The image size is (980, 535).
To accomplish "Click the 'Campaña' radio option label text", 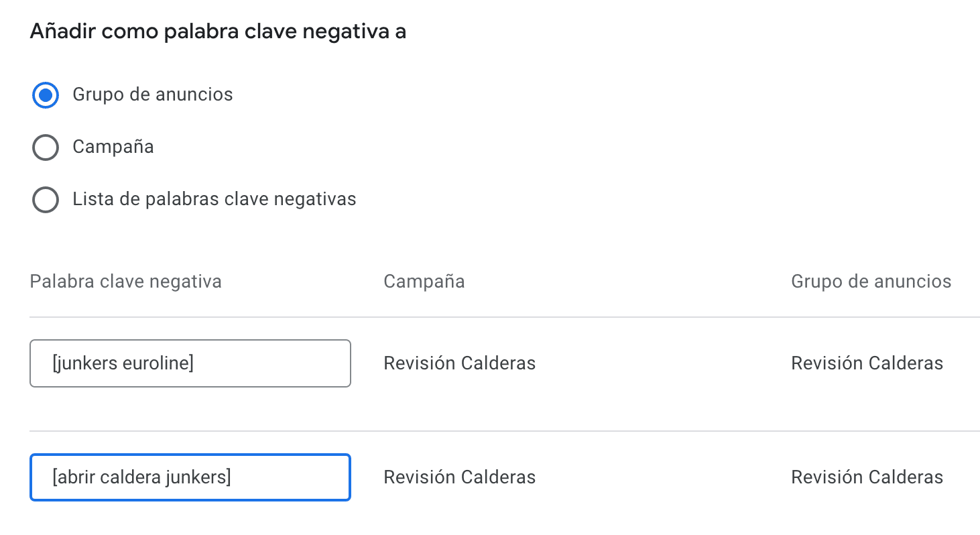I will point(113,147).
